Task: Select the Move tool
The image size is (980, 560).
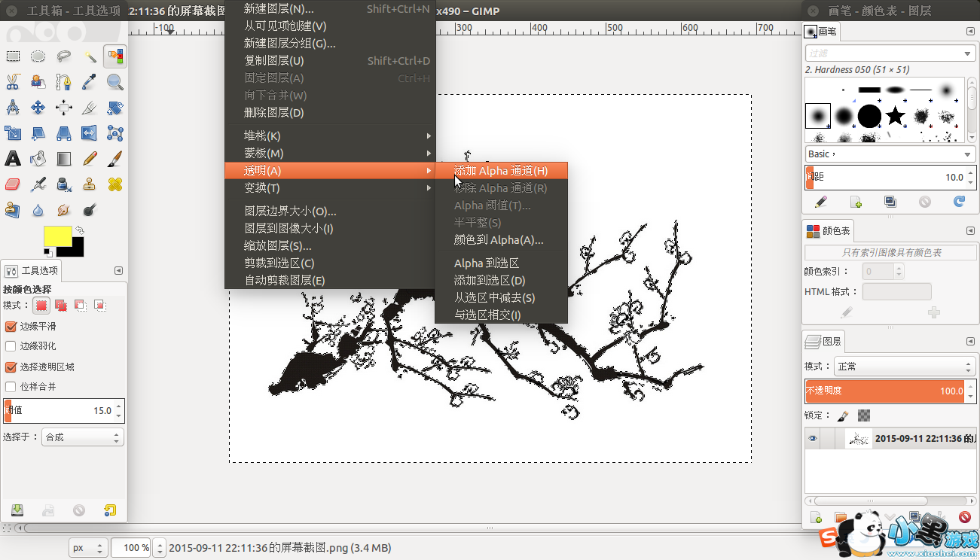Action: coord(38,108)
